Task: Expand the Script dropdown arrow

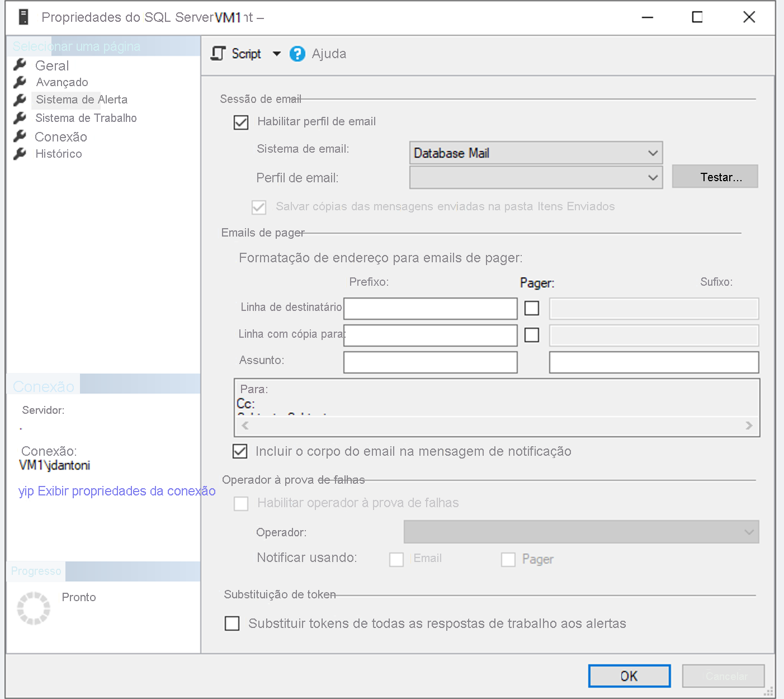Action: [x=277, y=54]
